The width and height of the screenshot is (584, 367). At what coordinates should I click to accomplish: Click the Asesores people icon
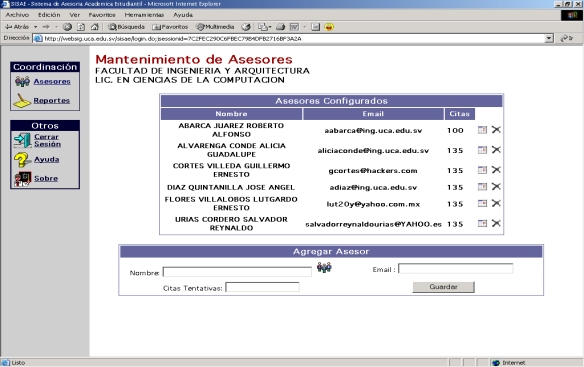[22, 81]
